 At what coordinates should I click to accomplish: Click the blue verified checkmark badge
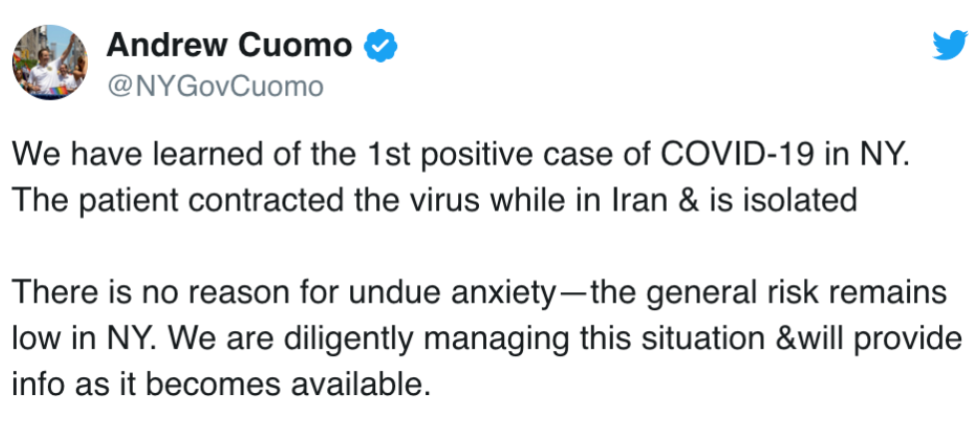tap(380, 46)
